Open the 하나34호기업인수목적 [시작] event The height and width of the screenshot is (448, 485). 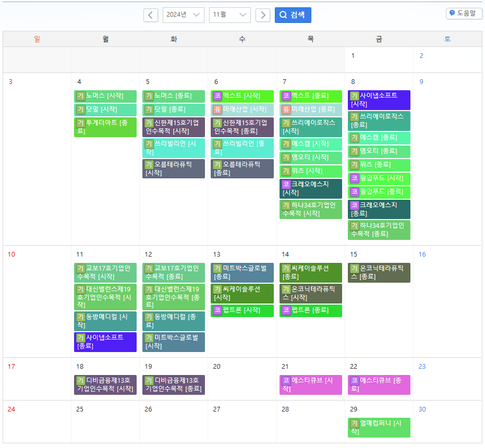(x=310, y=210)
